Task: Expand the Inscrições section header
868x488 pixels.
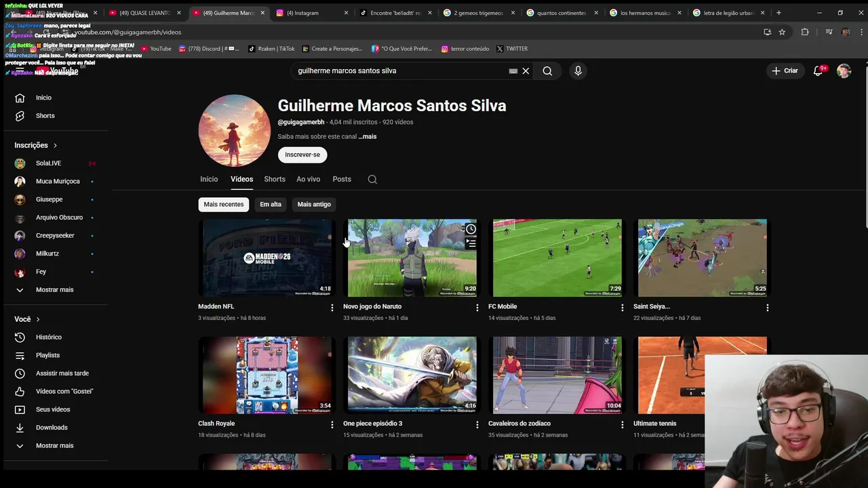Action: pyautogui.click(x=36, y=145)
